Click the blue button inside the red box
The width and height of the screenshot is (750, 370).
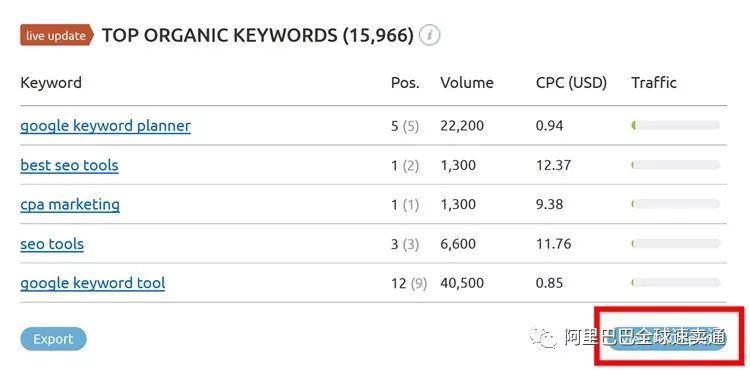pyautogui.click(x=668, y=340)
